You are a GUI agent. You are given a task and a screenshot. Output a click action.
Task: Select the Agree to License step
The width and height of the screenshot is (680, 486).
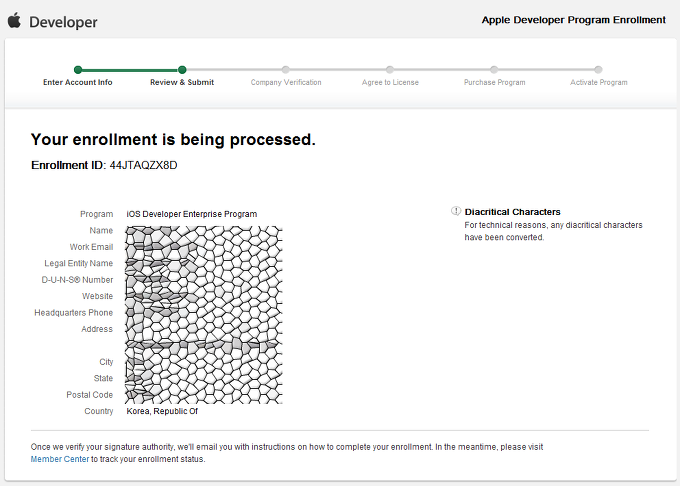tap(390, 82)
